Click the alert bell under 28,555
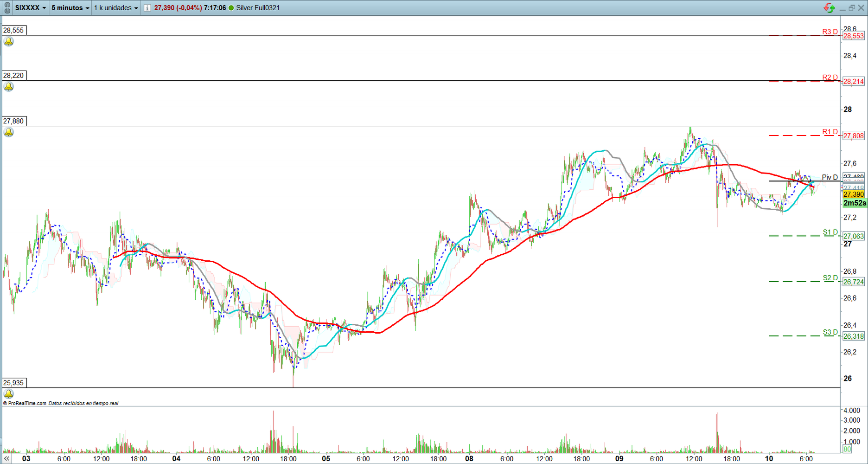The height and width of the screenshot is (464, 868). [9, 42]
